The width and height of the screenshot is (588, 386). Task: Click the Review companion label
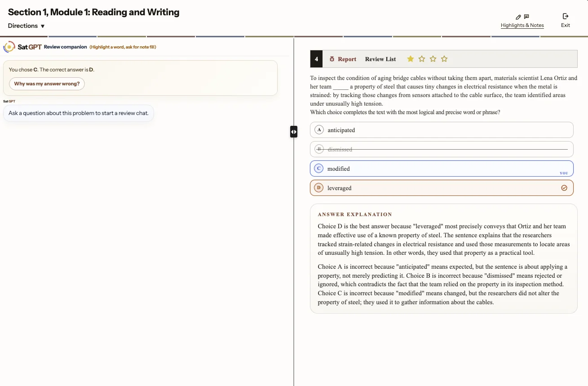(x=66, y=47)
